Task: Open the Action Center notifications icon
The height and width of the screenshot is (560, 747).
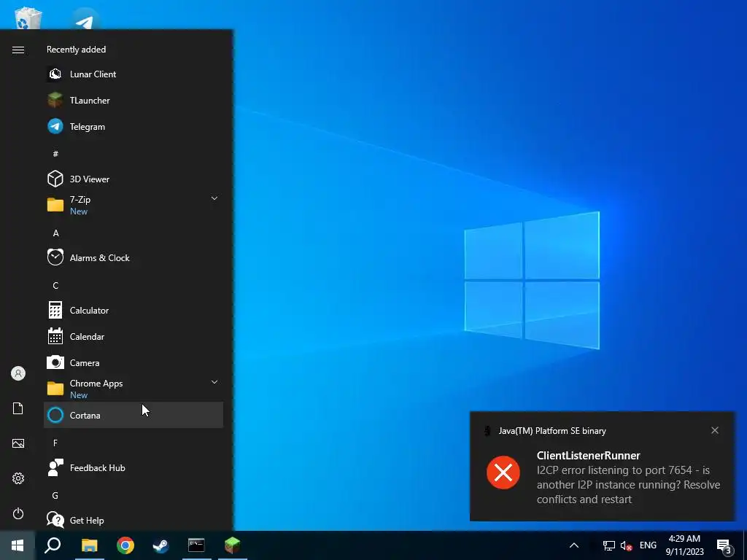Action: click(x=724, y=545)
